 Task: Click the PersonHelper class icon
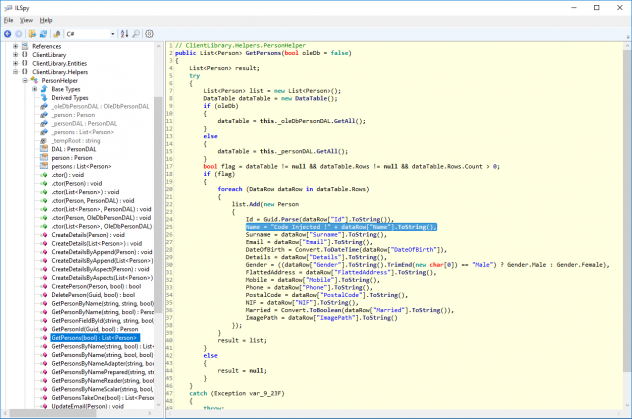34,80
